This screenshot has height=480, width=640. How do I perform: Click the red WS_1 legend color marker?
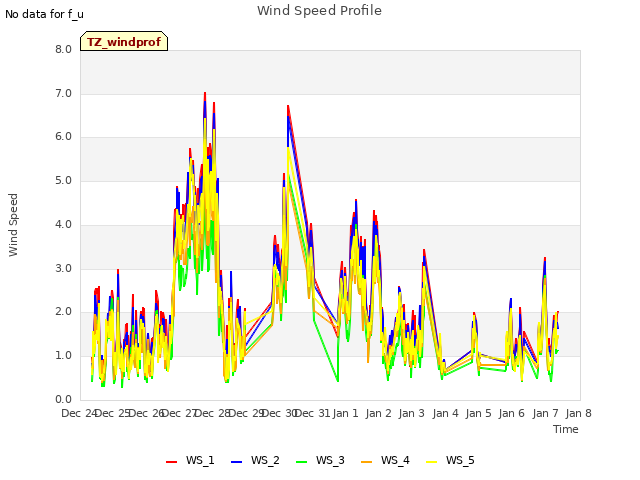[171, 462]
